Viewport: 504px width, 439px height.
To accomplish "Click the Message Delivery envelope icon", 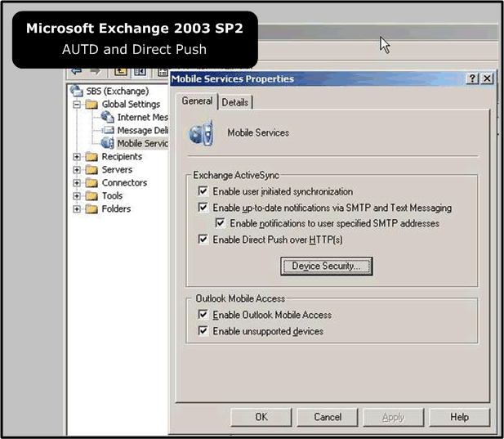I will click(x=108, y=130).
